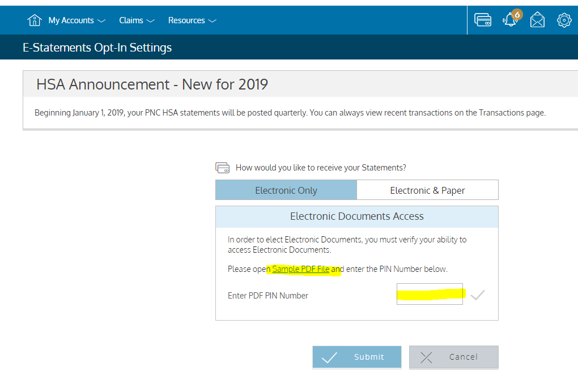Open the messages envelope icon
This screenshot has width=578, height=392.
tap(537, 20)
